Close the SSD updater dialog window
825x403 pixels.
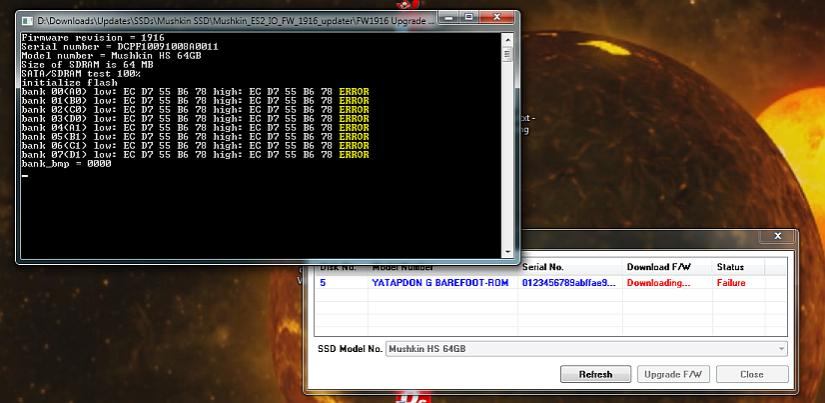(x=778, y=236)
